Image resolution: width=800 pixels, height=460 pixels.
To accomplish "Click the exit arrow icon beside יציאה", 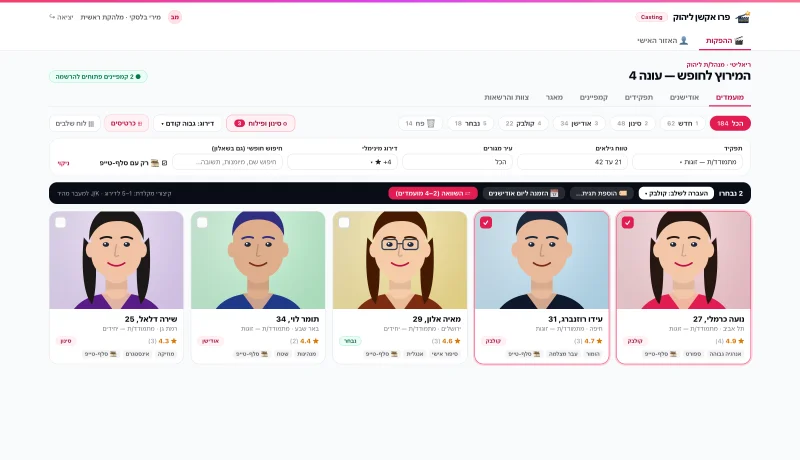I will coord(52,17).
